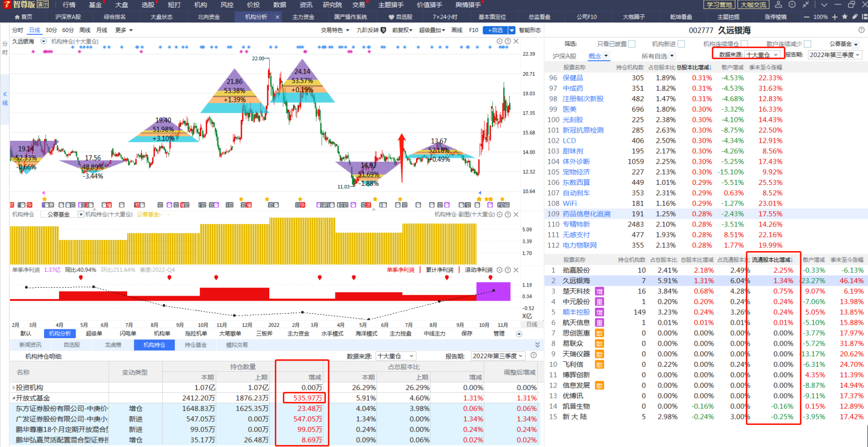
Task: Click help icon at top right of 久远银海 panel
Action: tap(861, 30)
